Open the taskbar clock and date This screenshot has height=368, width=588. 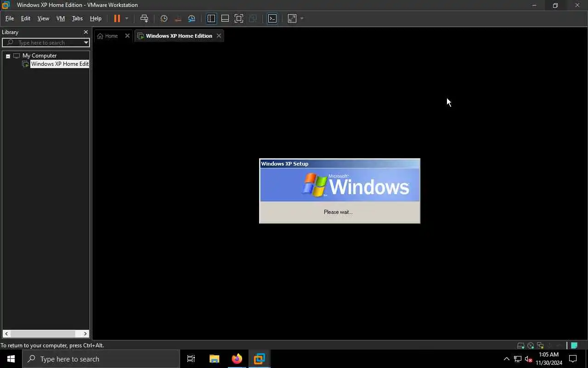548,359
